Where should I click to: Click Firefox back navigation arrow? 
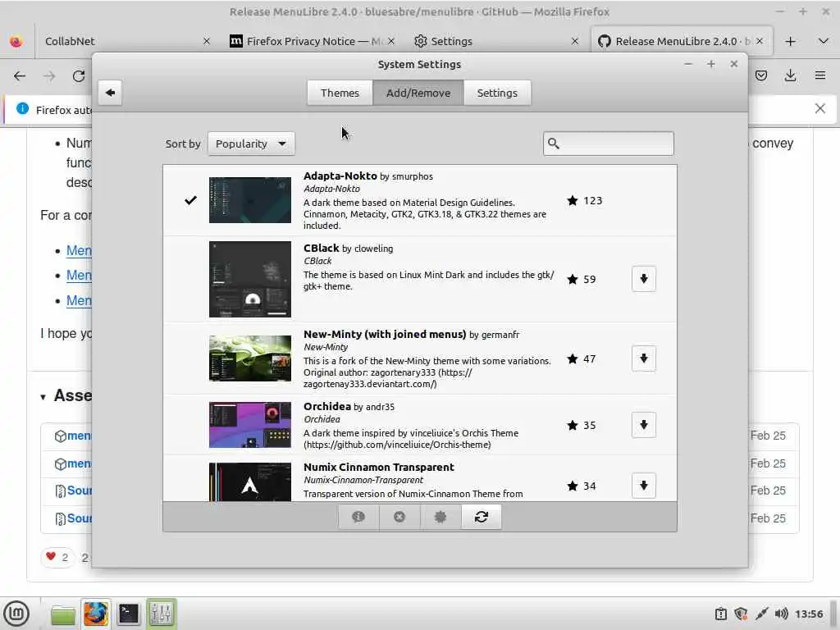tap(20, 76)
